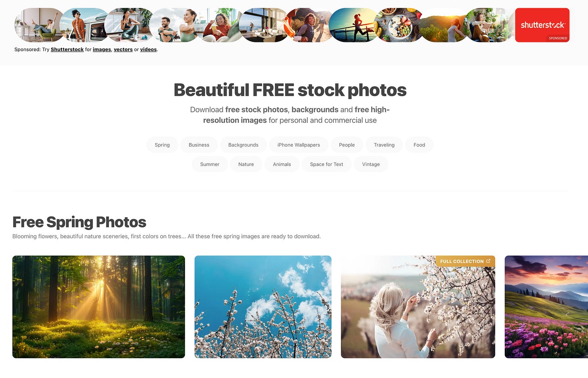Viewport: 588px width, 378px height.
Task: Open the Shutterstock sponsored text link
Action: click(67, 49)
